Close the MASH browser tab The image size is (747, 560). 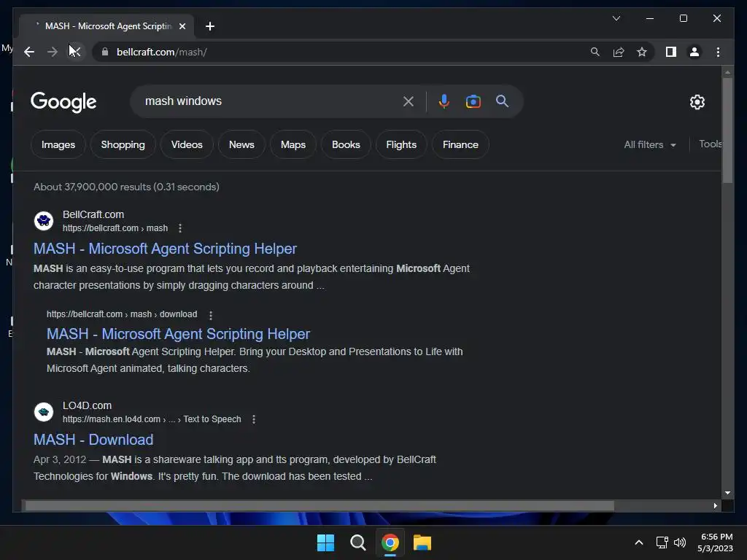pyautogui.click(x=182, y=26)
